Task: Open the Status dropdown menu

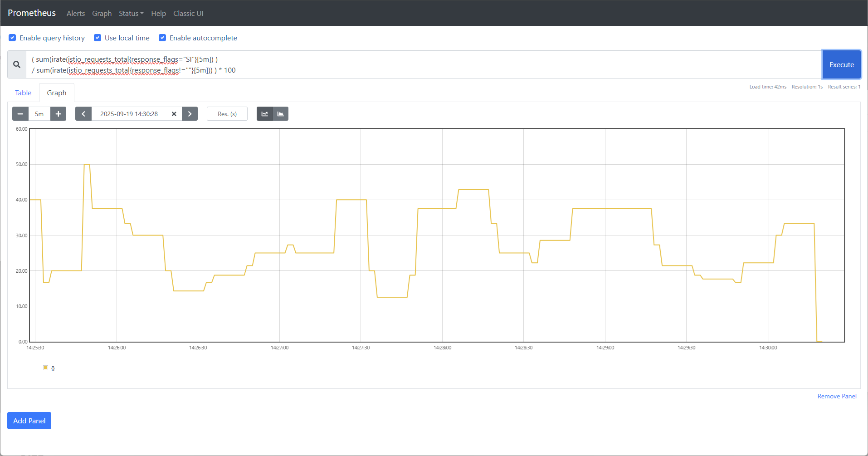Action: pos(131,13)
